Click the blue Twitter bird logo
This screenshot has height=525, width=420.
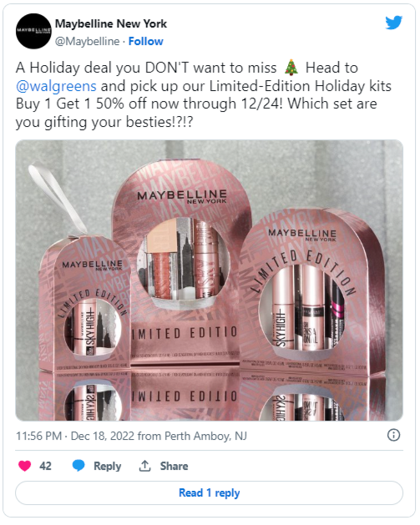coord(393,23)
